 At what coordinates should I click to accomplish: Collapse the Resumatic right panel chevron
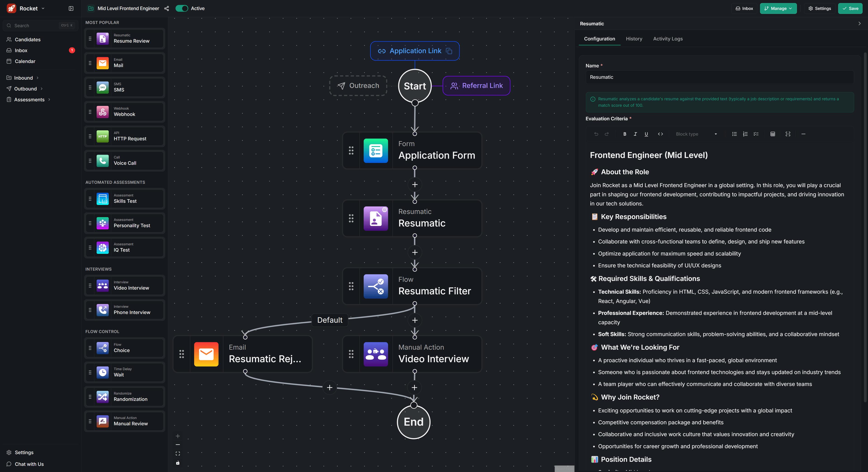[859, 24]
